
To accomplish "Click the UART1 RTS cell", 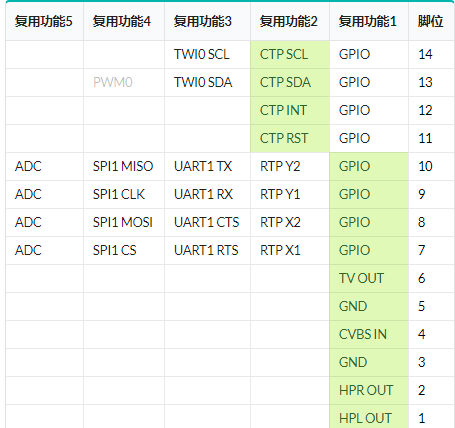I will (207, 251).
